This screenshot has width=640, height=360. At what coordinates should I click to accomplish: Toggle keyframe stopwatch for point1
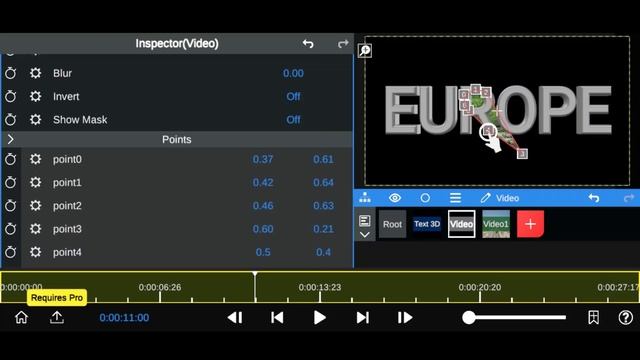click(x=11, y=182)
